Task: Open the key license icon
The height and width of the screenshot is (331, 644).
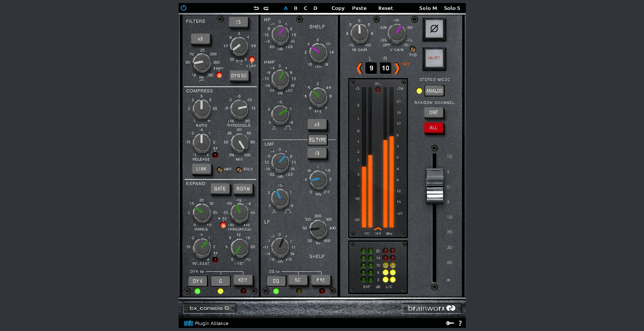Action: click(x=450, y=323)
